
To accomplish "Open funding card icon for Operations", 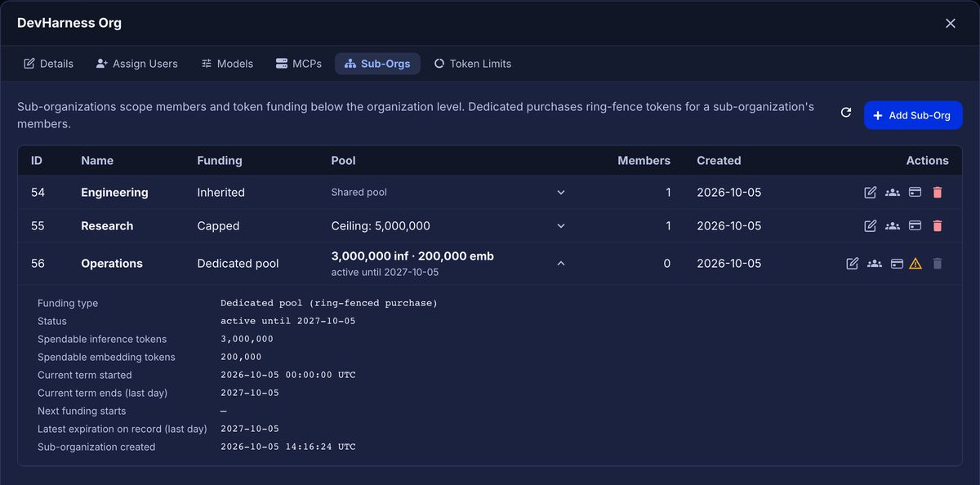I will tap(897, 264).
